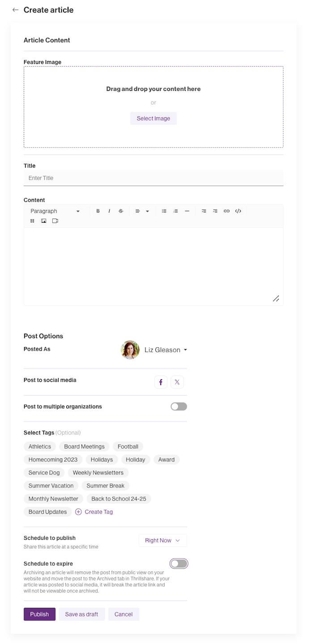The height and width of the screenshot is (644, 316).
Task: Insert an image into content
Action: (44, 221)
